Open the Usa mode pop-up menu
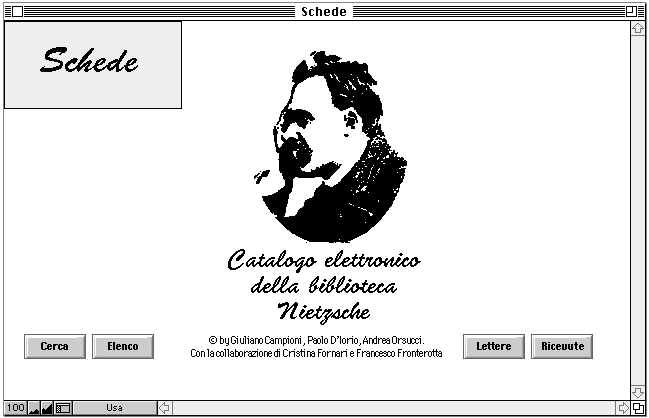 coord(115,408)
